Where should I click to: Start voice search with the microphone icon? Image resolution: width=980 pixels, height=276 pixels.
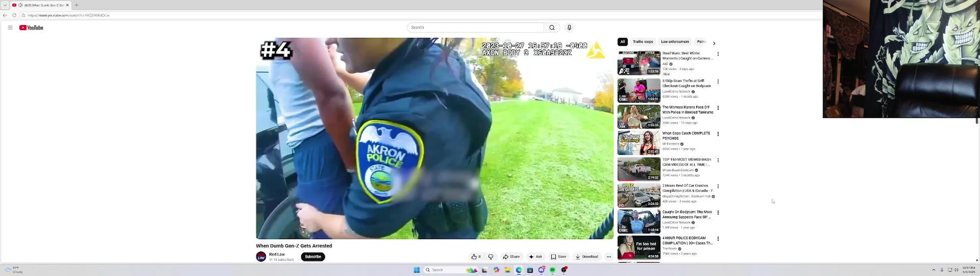[x=569, y=28]
